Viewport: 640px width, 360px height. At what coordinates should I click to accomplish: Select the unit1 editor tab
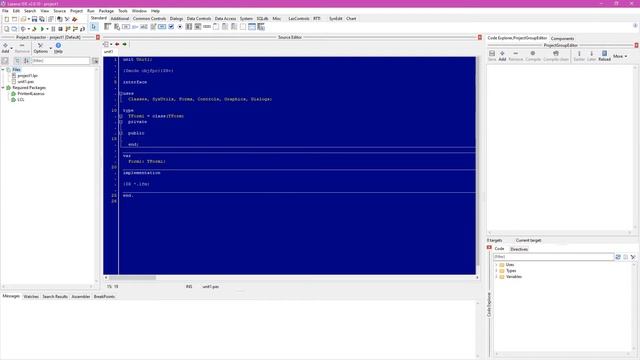(108, 52)
